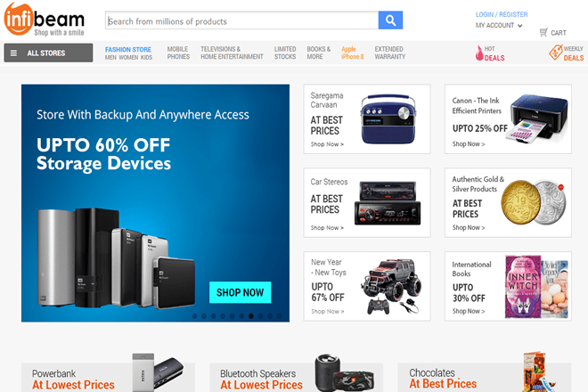Click the All Stores hamburger icon
Screen dimensions: 588x392
click(x=13, y=53)
